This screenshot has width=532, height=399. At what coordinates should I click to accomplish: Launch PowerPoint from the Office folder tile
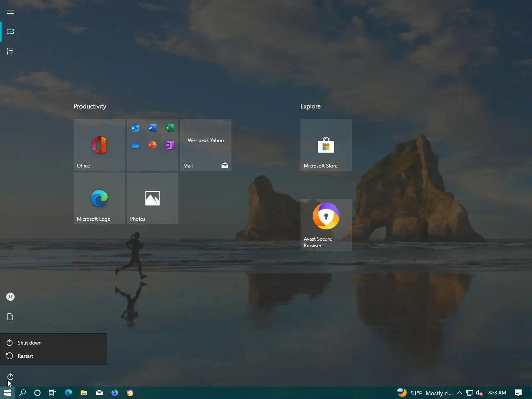pos(153,145)
